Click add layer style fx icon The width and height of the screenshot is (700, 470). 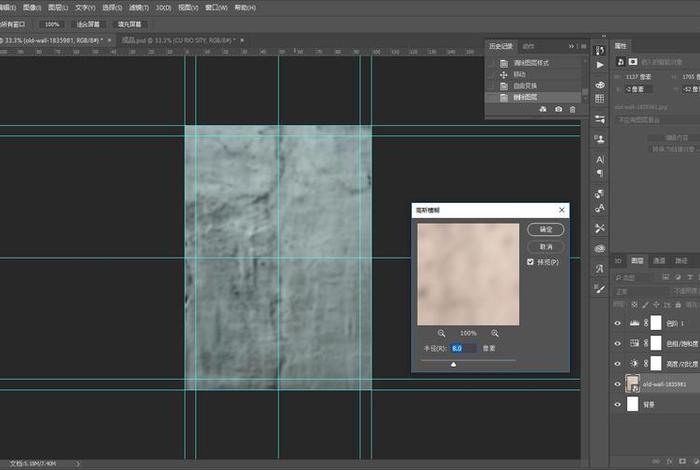669,461
